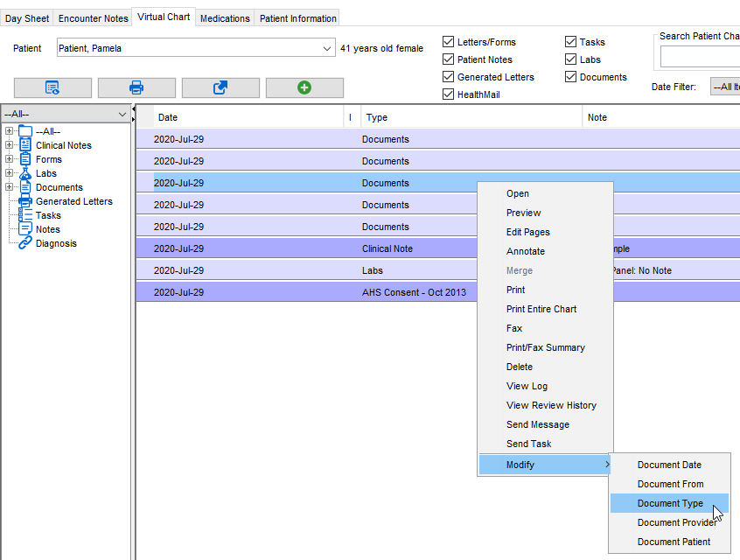Click the open-in-new-window arrow button

pos(220,87)
